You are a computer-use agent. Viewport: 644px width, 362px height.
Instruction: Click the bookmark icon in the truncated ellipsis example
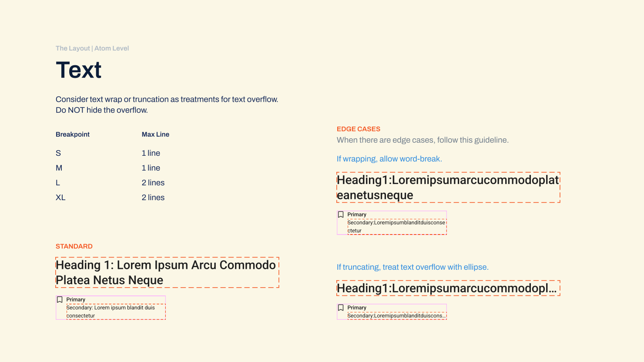tap(341, 308)
